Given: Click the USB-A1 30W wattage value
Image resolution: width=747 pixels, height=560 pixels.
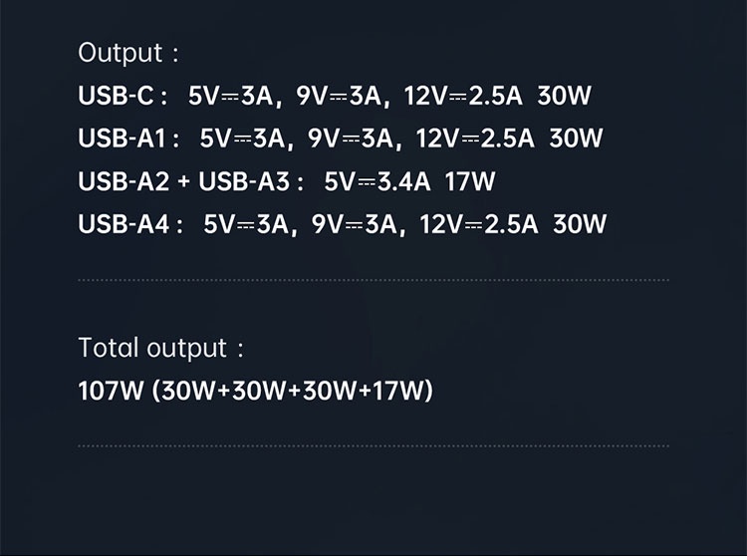Looking at the screenshot, I should click(x=576, y=139).
